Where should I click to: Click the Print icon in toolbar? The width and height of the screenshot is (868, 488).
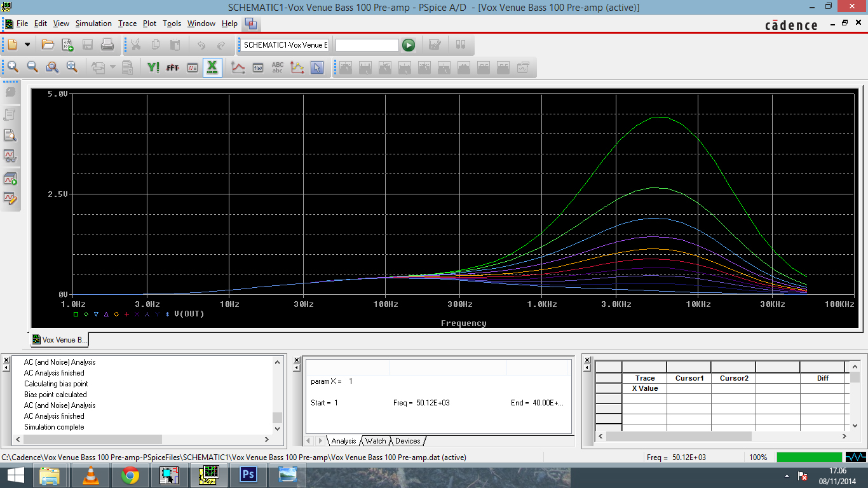[107, 45]
